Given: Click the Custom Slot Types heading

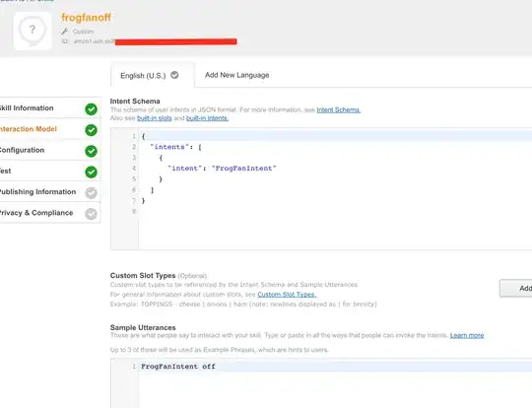Looking at the screenshot, I should 143,275.
